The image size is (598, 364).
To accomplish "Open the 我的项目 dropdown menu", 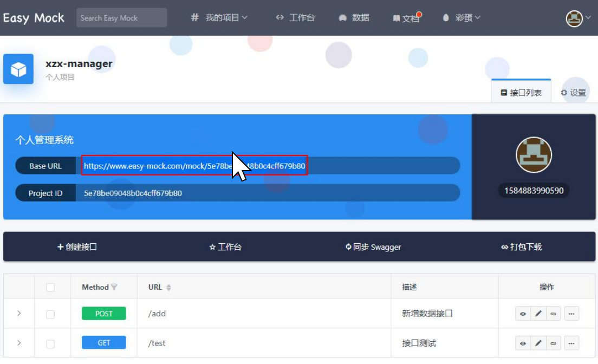I will coord(219,17).
